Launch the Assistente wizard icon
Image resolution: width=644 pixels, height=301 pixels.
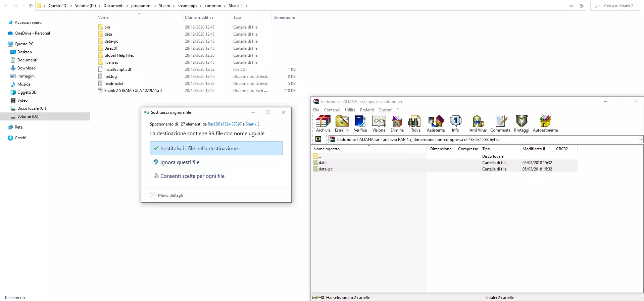[436, 123]
